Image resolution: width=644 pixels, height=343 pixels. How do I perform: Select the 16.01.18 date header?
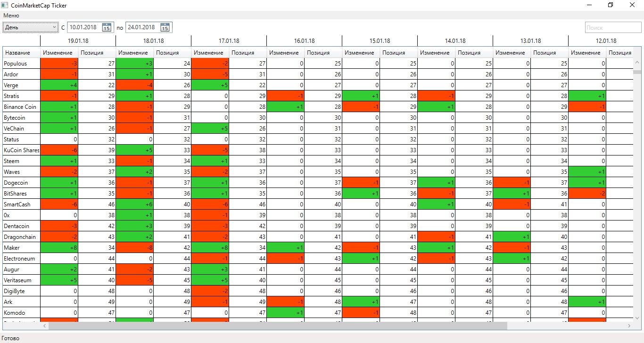pyautogui.click(x=304, y=41)
